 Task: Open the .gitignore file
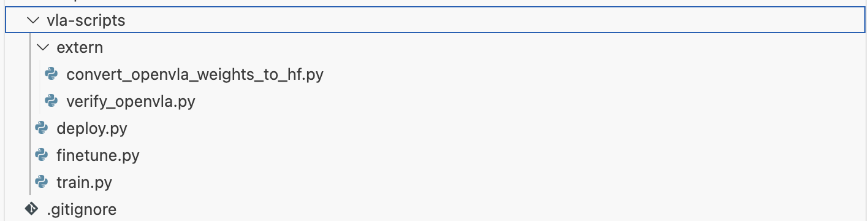(82, 210)
